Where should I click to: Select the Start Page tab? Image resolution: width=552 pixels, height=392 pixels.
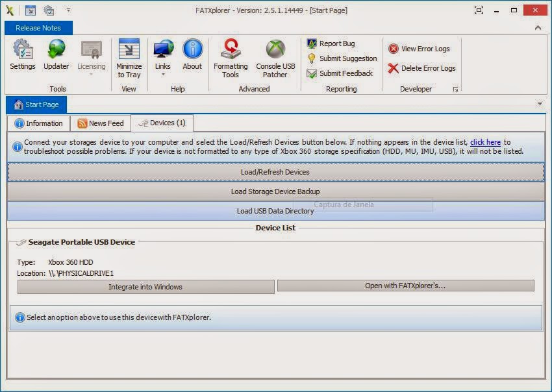tap(36, 104)
